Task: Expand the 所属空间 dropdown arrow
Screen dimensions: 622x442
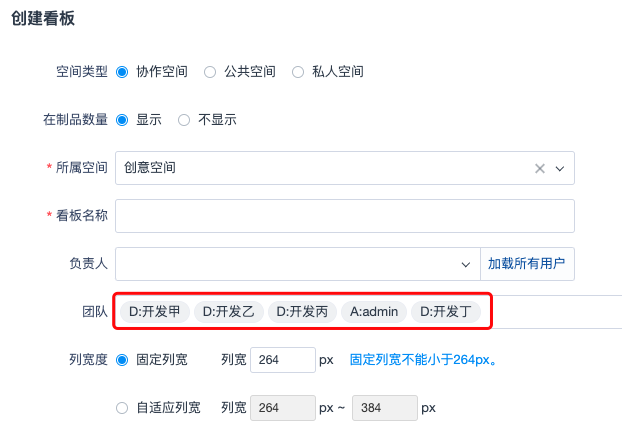Action: (x=559, y=168)
